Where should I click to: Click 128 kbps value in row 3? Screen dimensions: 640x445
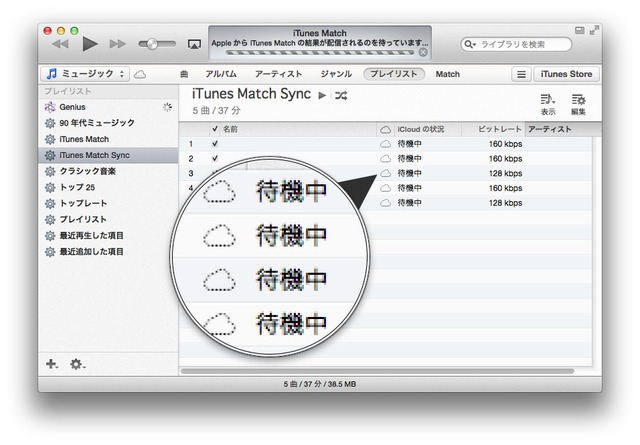coord(505,173)
